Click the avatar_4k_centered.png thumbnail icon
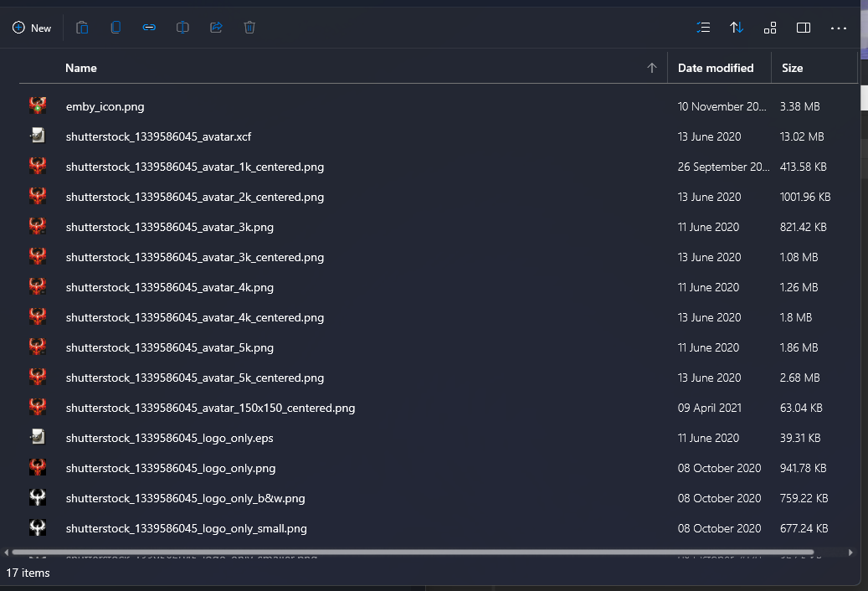This screenshot has height=591, width=868. 38,316
